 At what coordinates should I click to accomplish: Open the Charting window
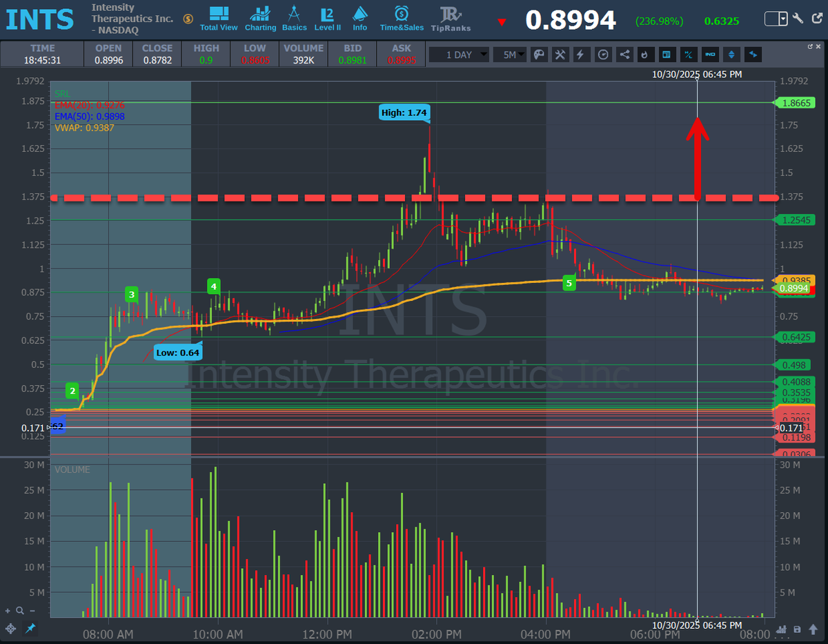[x=260, y=19]
